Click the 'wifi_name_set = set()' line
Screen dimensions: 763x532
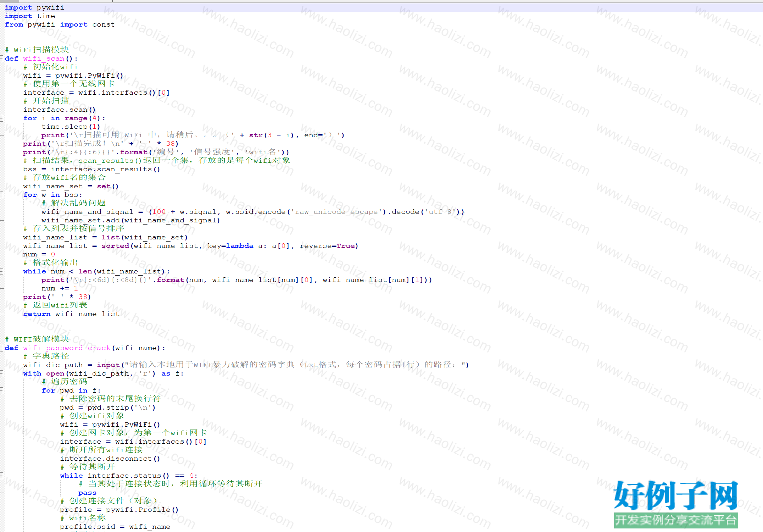(x=71, y=186)
